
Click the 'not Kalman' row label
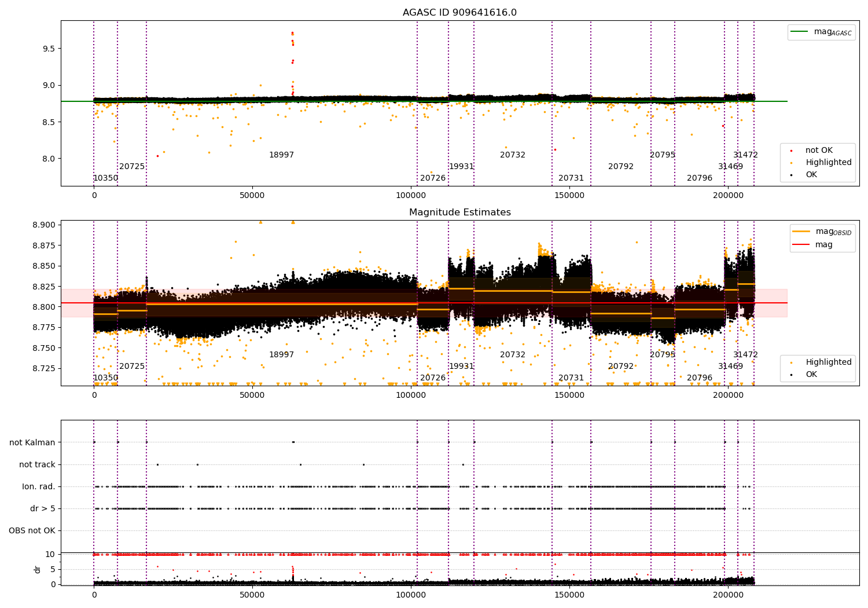[x=32, y=442]
